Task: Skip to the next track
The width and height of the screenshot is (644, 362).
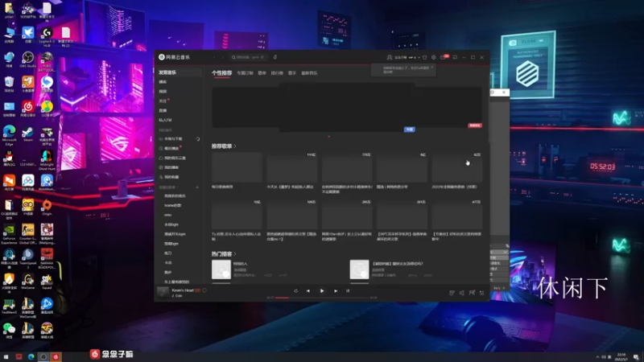Action: point(336,290)
